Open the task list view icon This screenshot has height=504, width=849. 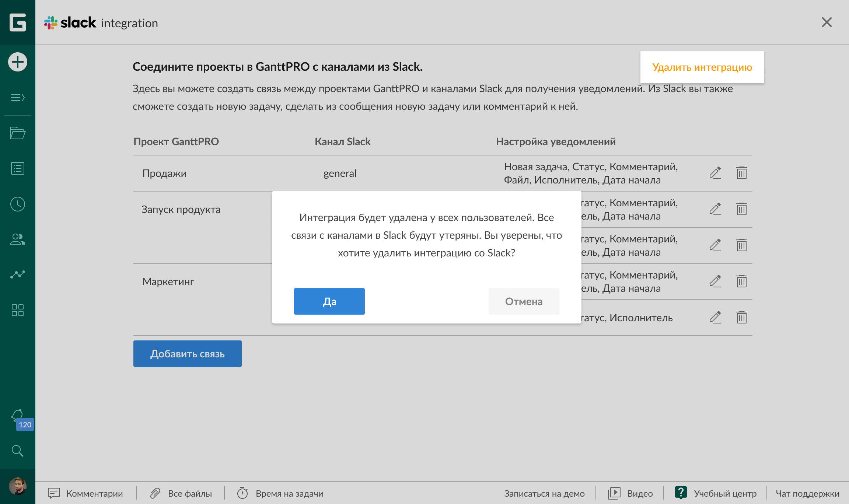17,168
